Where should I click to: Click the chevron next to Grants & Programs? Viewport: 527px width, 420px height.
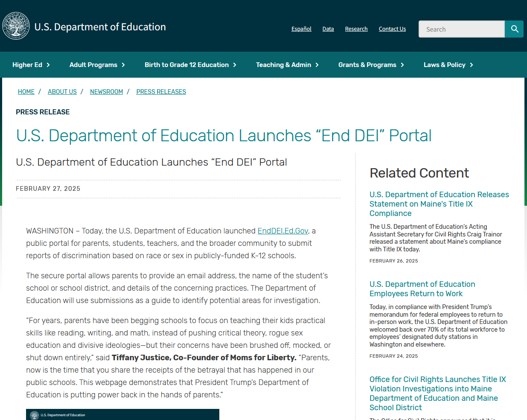402,65
